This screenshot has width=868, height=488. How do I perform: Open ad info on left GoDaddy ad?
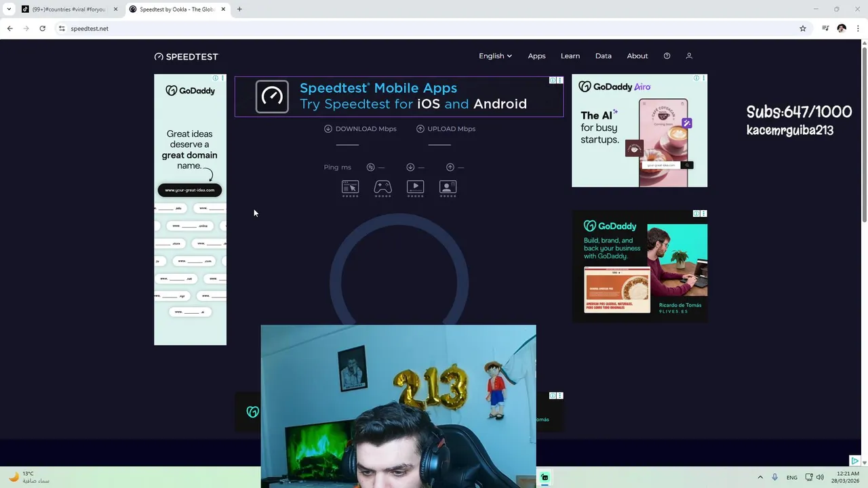pyautogui.click(x=216, y=78)
